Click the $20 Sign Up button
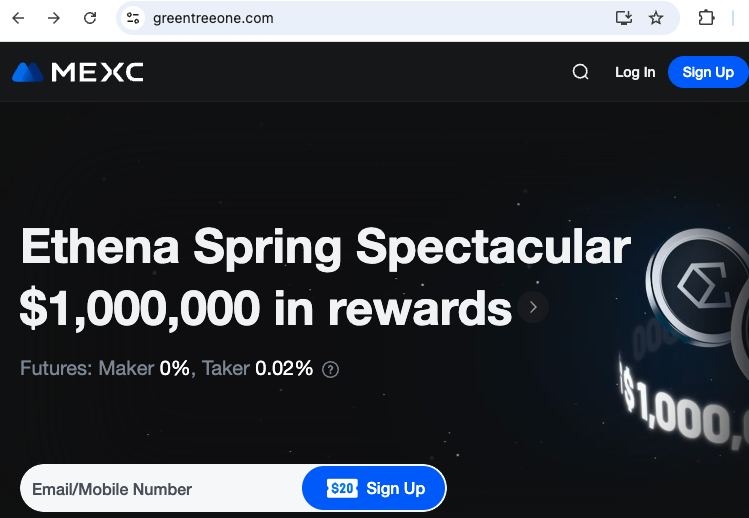The height and width of the screenshot is (518, 749). 375,489
